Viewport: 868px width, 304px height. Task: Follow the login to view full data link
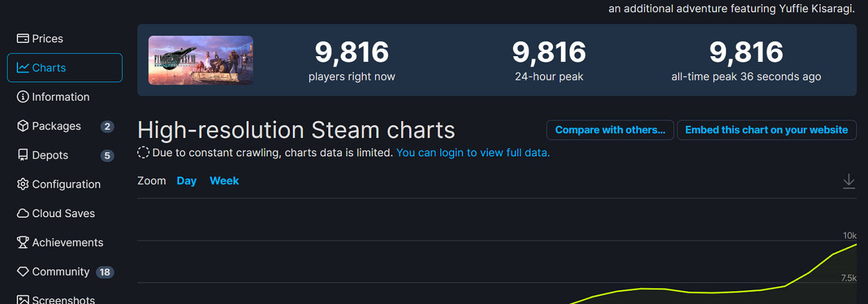tap(473, 153)
